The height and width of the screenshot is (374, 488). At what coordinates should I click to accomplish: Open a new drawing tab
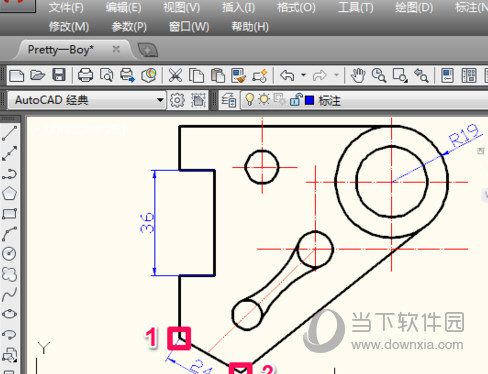(x=148, y=51)
